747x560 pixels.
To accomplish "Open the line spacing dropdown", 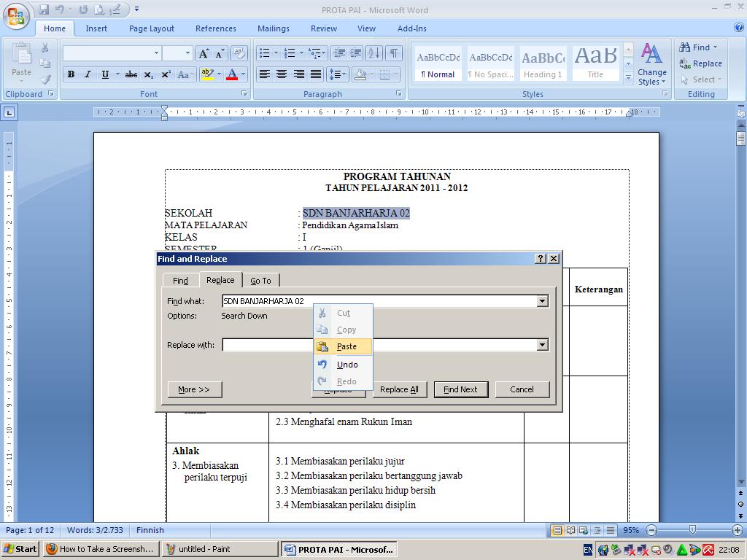I will 337,75.
